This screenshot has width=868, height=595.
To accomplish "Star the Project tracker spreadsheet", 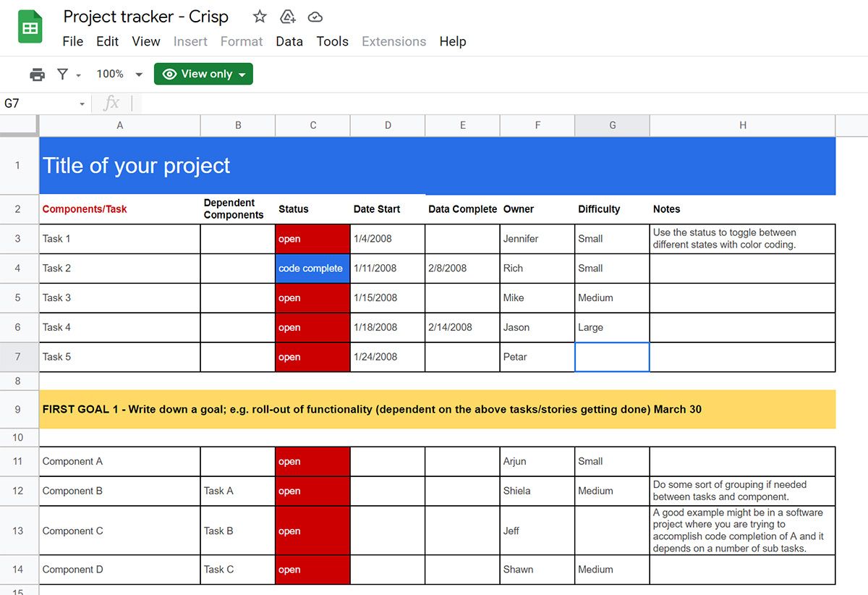I will 258,16.
